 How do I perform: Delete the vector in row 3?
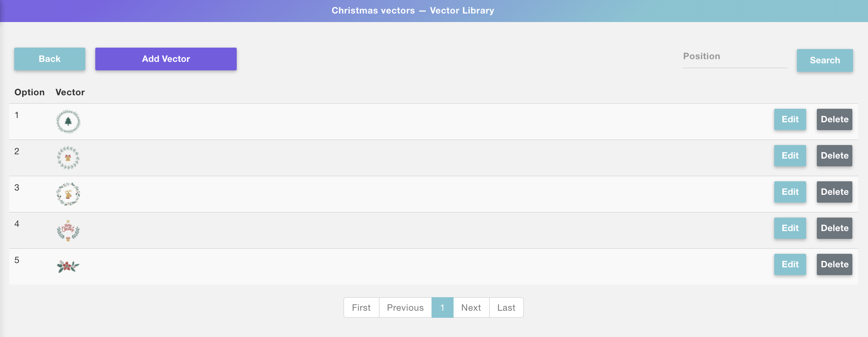click(x=834, y=192)
